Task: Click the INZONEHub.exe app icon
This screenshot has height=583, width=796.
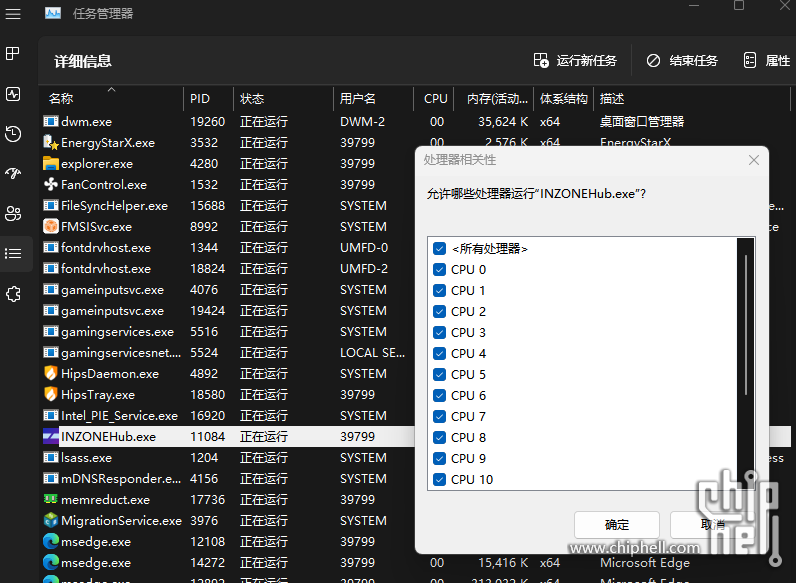Action: pyautogui.click(x=50, y=436)
